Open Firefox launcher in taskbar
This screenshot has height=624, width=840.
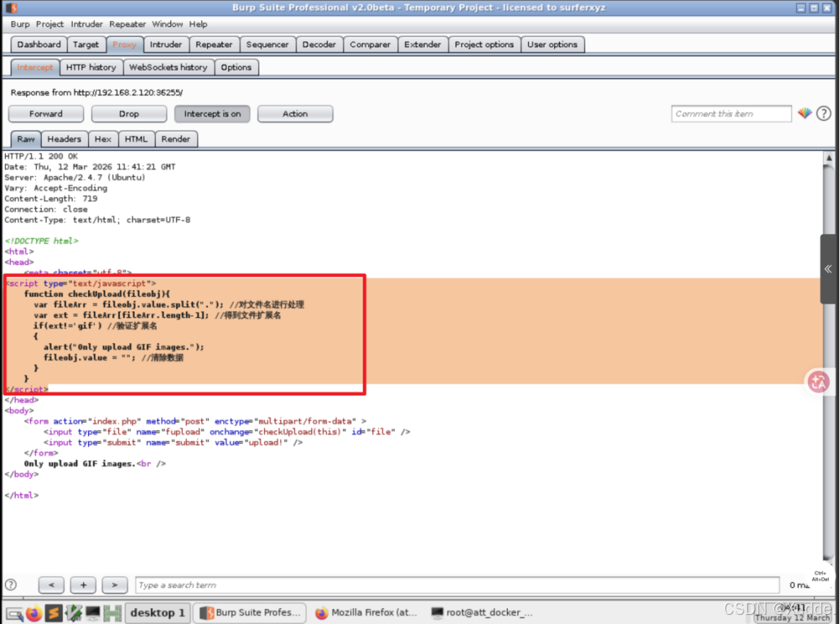pyautogui.click(x=33, y=613)
